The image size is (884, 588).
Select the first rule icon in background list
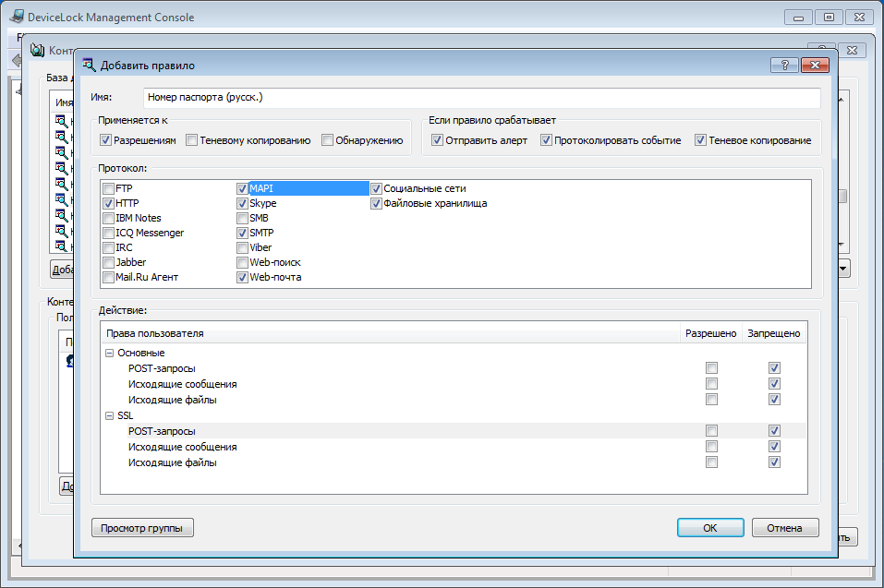(61, 121)
